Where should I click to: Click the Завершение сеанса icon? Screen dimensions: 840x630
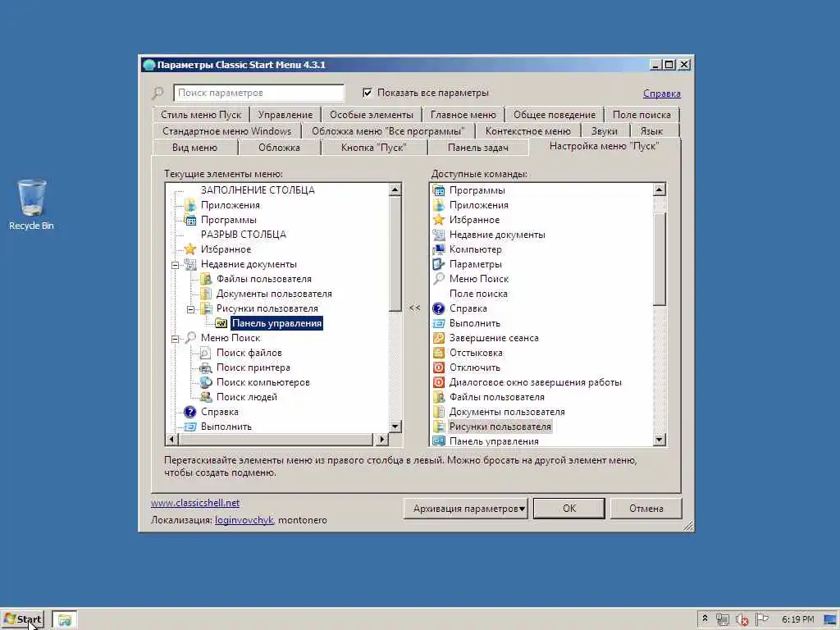[x=439, y=338]
